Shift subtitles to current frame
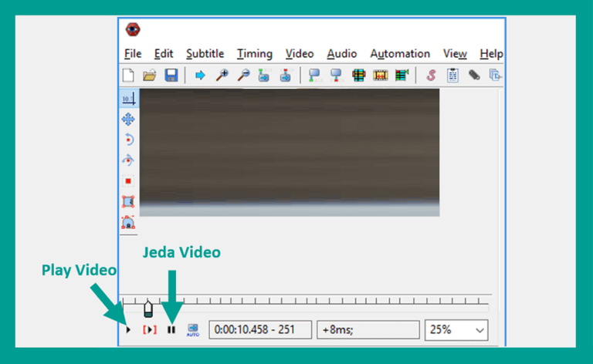 (402, 75)
